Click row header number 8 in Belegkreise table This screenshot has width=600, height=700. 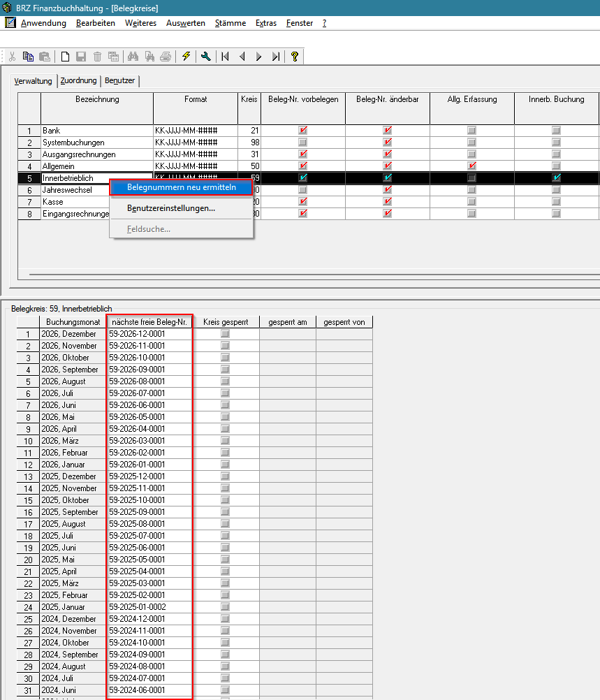click(x=29, y=213)
